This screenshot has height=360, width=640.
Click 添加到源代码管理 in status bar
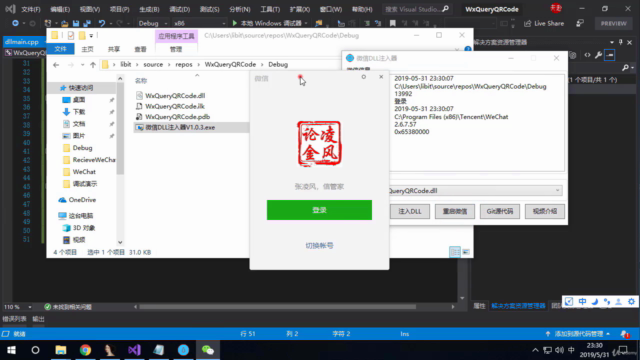click(578, 334)
